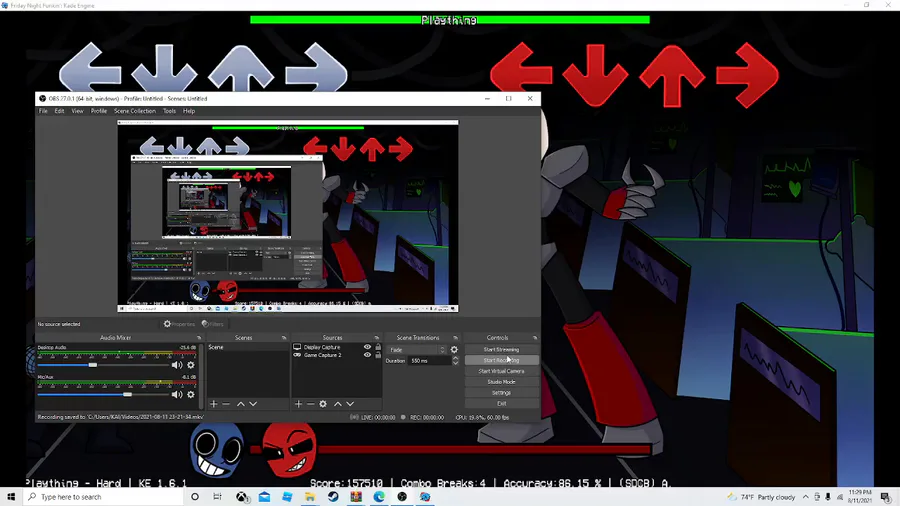Toggle visibility of Display Capture source

pyautogui.click(x=367, y=347)
